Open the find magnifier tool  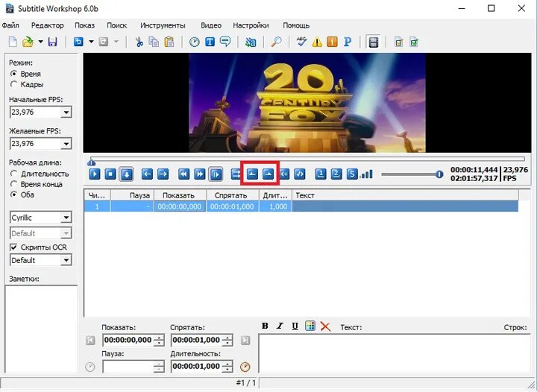(276, 42)
